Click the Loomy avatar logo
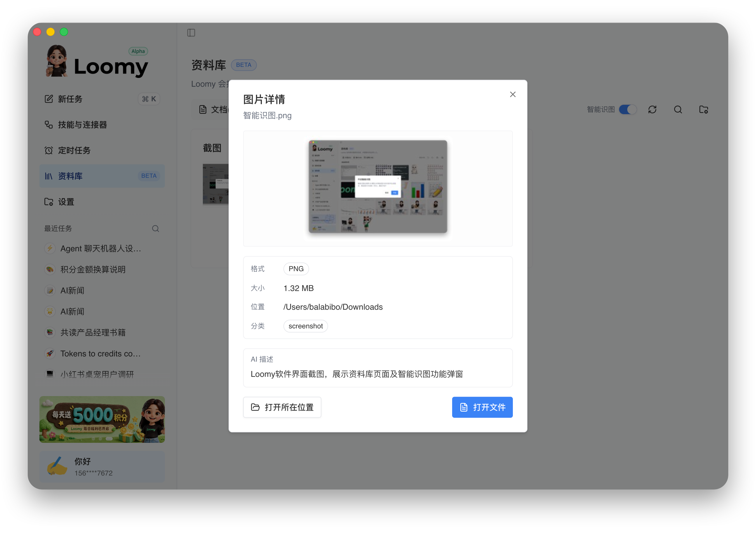 (x=57, y=61)
